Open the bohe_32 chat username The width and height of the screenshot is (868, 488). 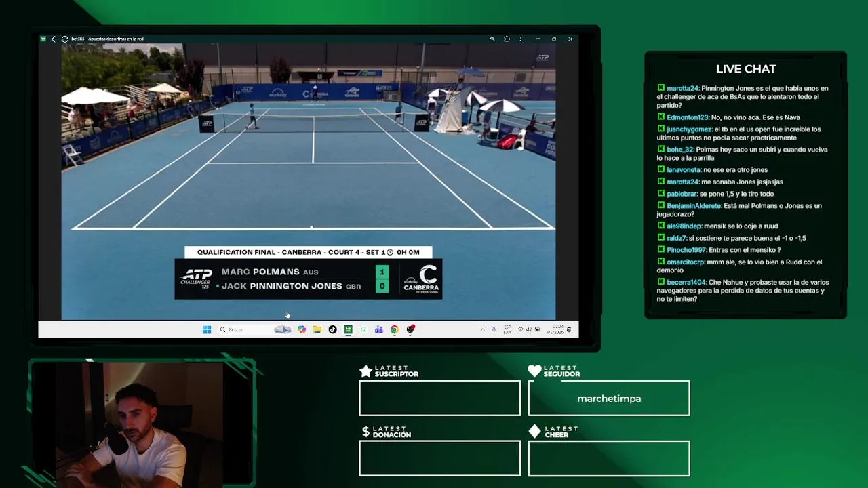pyautogui.click(x=680, y=150)
